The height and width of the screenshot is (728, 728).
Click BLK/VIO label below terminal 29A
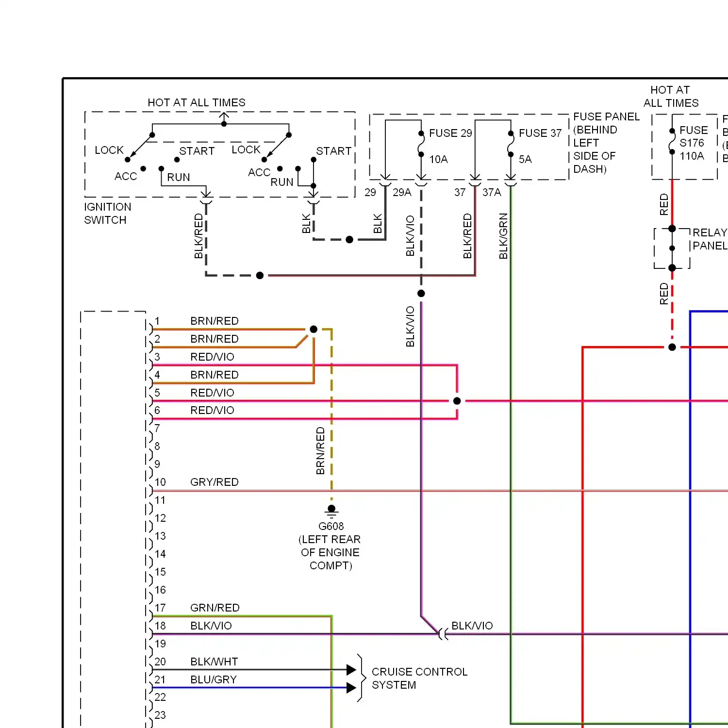point(410,236)
